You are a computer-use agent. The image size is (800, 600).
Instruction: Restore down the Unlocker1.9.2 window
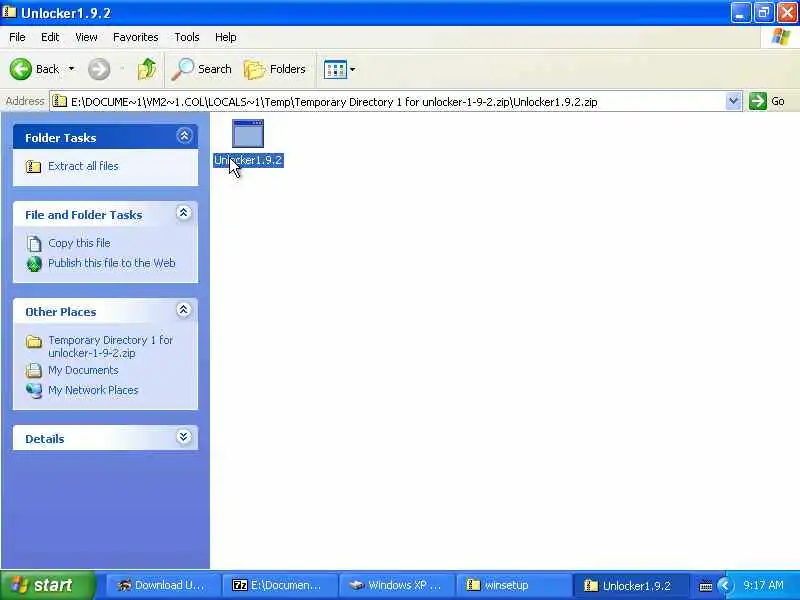point(764,12)
